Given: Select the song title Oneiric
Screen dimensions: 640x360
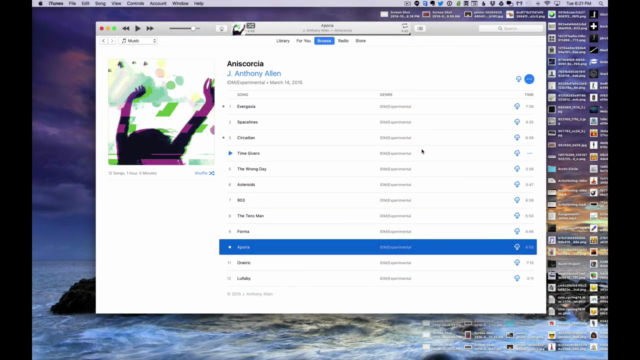Looking at the screenshot, I should pos(244,263).
